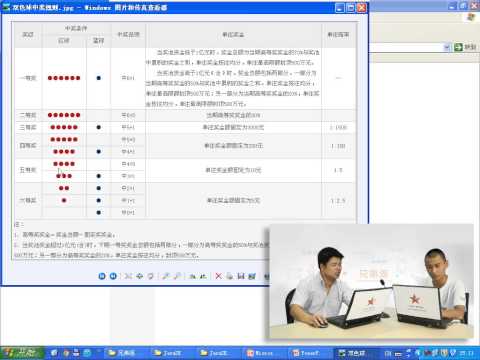480x360 pixels.
Task: Click the first quick launch icon
Action: (54, 353)
